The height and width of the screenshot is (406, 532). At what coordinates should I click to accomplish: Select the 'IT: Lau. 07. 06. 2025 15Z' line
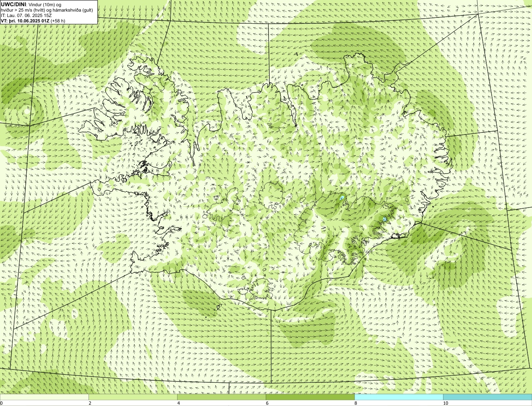27,15
